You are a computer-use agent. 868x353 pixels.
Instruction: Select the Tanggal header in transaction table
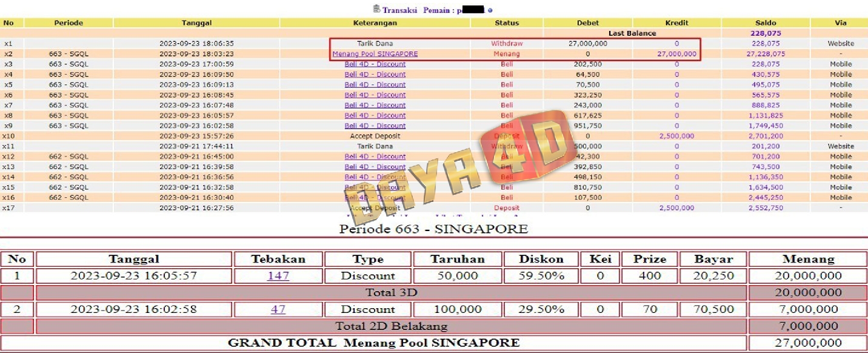(196, 23)
